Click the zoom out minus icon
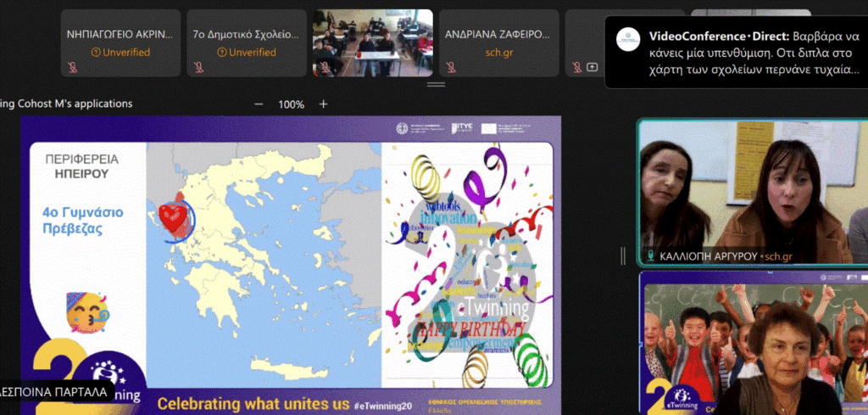This screenshot has width=868, height=415. coord(259,104)
